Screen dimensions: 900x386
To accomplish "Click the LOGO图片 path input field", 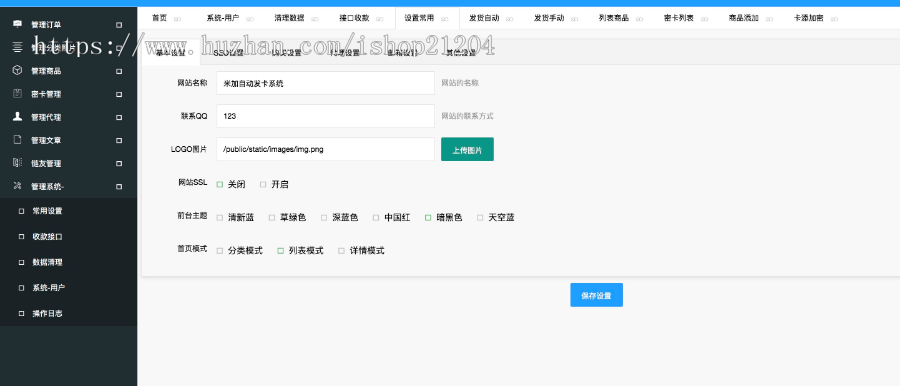I will (325, 149).
